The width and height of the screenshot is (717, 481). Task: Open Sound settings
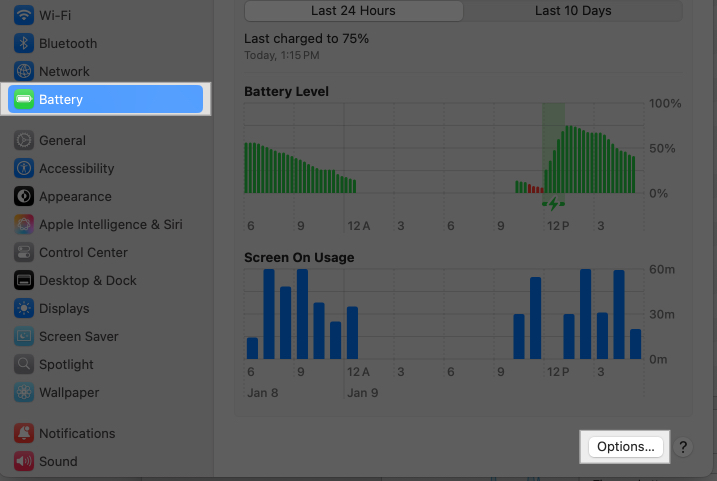(x=106, y=461)
